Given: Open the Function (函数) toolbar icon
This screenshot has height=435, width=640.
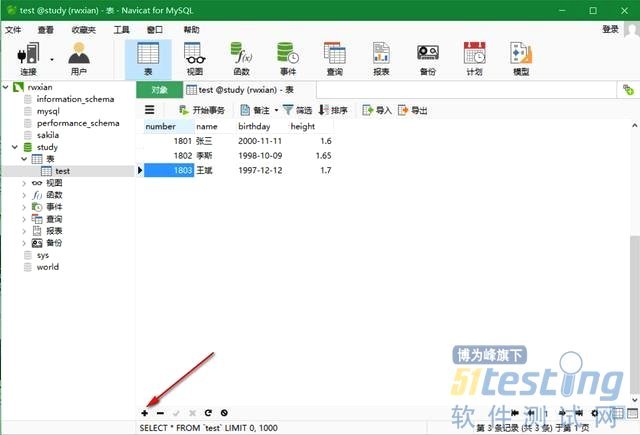Looking at the screenshot, I should (x=241, y=58).
